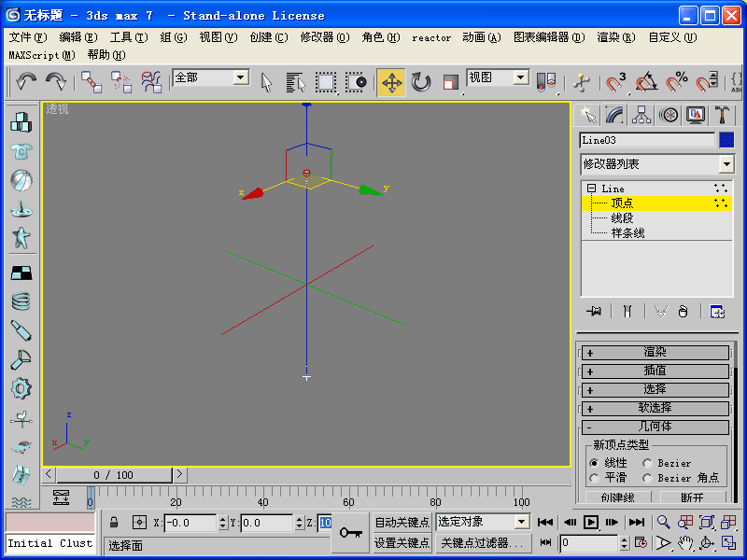Open the 修改器 menu
Viewport: 747px width, 560px height.
click(324, 37)
